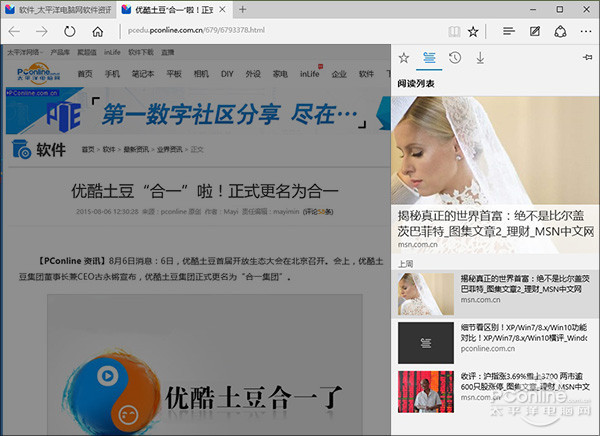Switch to 软件_太平洋电脑网 tab

(59, 10)
